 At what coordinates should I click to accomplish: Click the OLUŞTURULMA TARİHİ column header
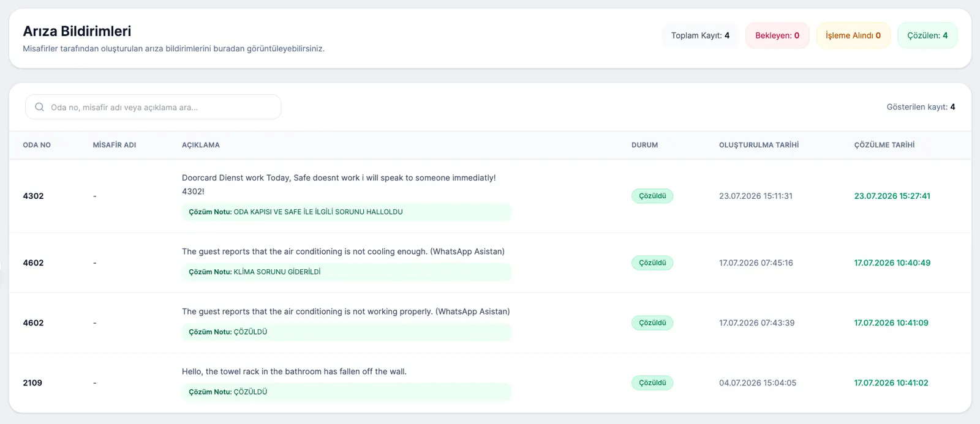(759, 145)
